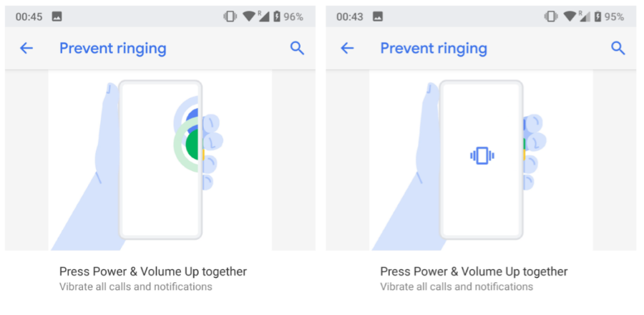644x315 pixels.
Task: Tap the Prevent ringing title on the 00:45 screen
Action: [112, 49]
